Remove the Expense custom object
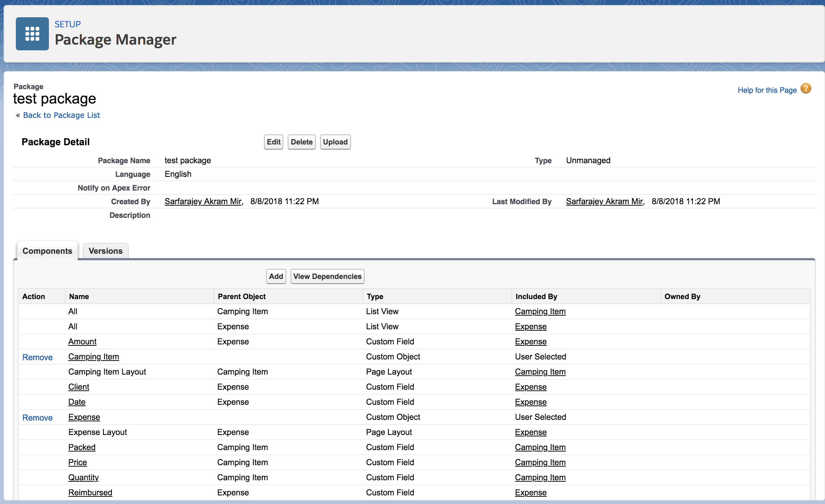 pos(37,418)
